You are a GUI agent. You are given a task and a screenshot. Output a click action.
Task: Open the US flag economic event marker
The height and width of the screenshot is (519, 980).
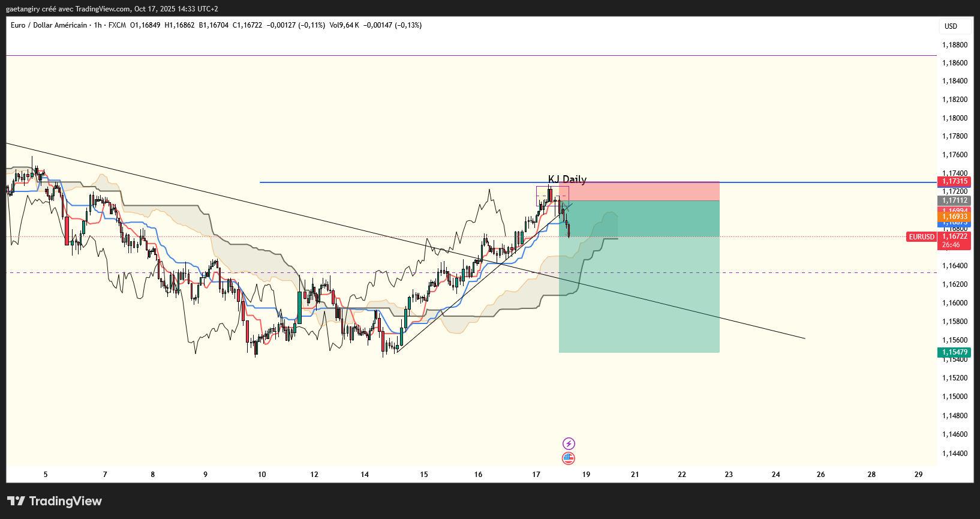(569, 458)
